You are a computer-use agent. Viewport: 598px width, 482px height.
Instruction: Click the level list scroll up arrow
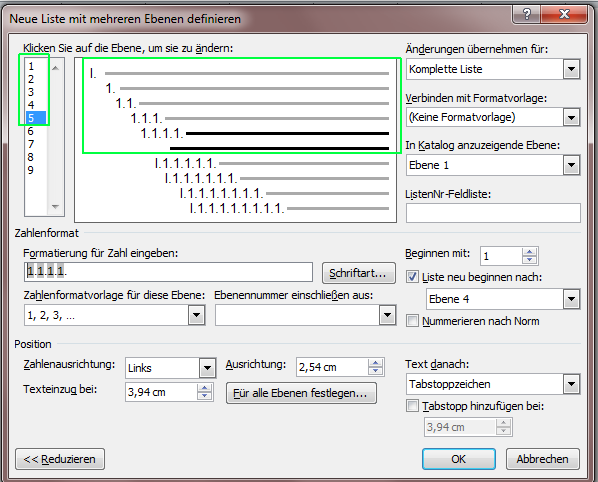[56, 68]
